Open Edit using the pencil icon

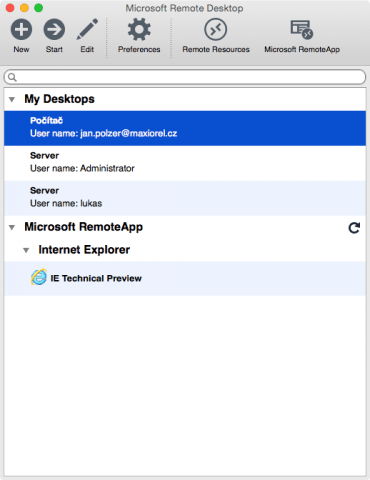coord(87,29)
